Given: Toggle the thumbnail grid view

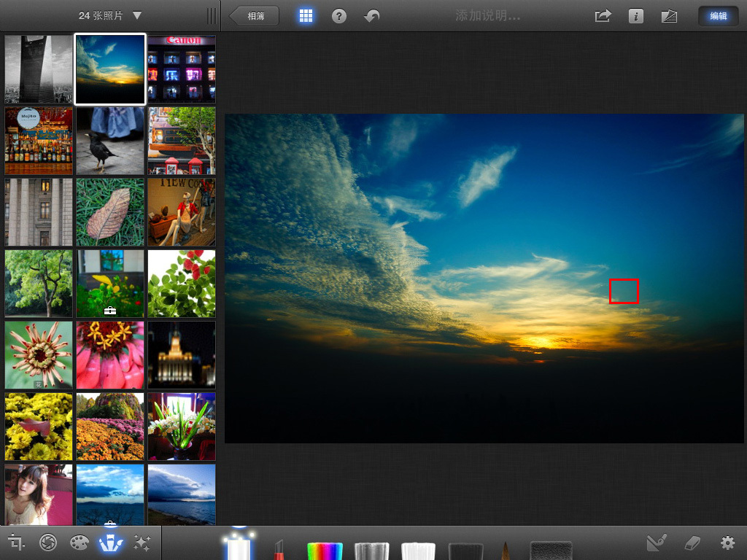Looking at the screenshot, I should pyautogui.click(x=306, y=15).
